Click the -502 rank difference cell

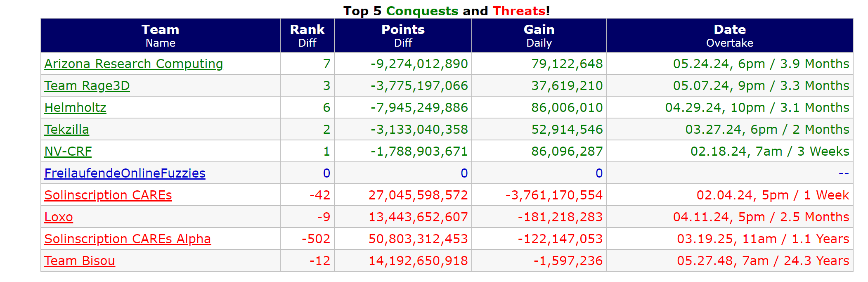point(316,239)
